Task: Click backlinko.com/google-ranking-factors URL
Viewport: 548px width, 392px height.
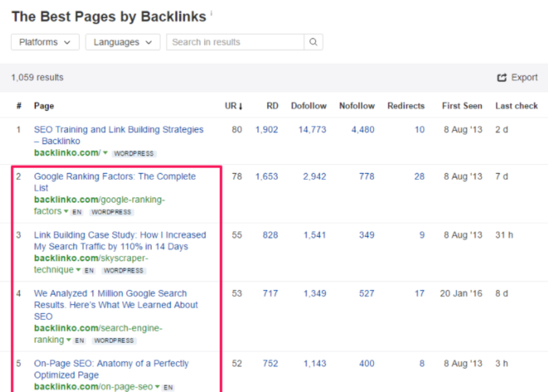Action: pos(99,205)
